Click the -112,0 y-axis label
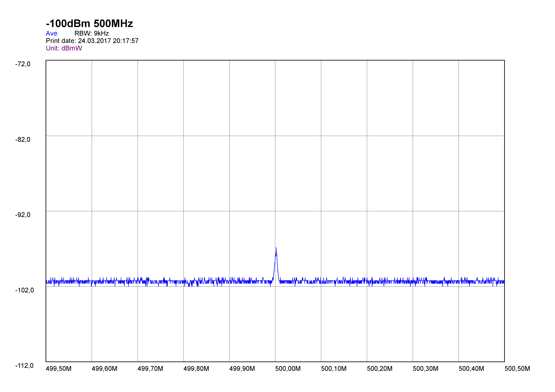 click(24, 366)
